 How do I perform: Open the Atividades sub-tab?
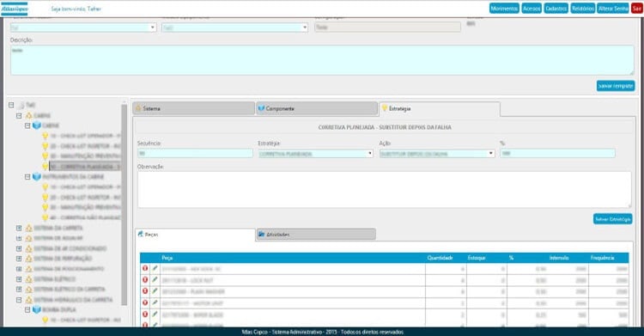click(x=316, y=235)
